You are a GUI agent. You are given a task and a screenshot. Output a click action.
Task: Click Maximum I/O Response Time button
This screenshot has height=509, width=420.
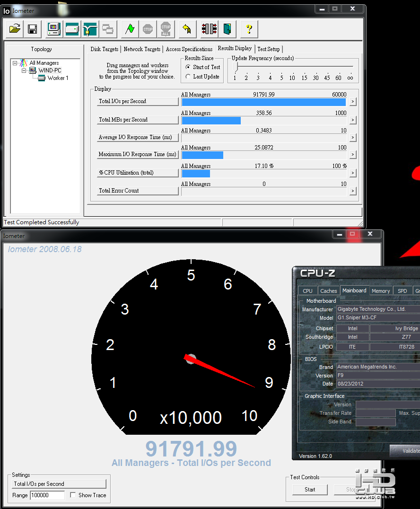[138, 154]
